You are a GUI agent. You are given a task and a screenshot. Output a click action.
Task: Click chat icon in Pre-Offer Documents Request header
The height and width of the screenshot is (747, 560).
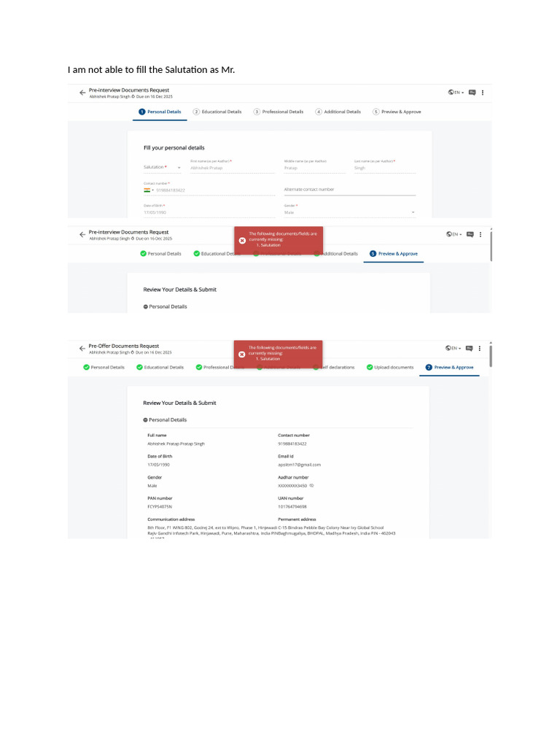pyautogui.click(x=469, y=348)
